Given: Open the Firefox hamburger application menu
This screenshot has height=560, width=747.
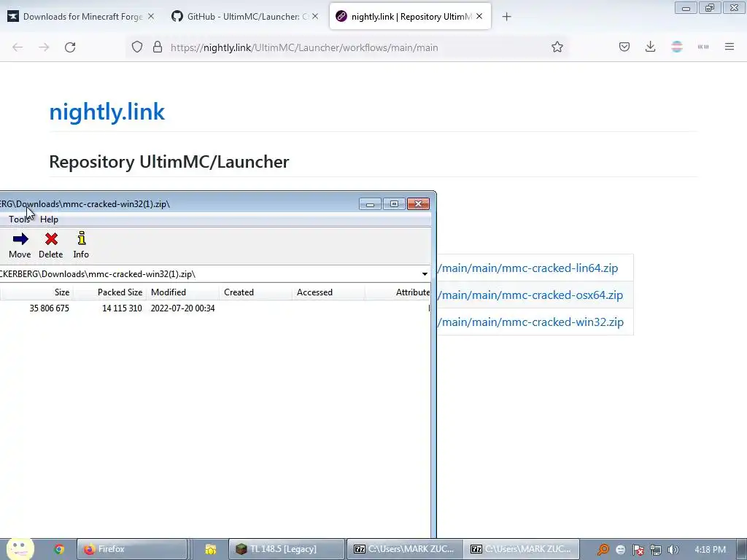Looking at the screenshot, I should [729, 47].
